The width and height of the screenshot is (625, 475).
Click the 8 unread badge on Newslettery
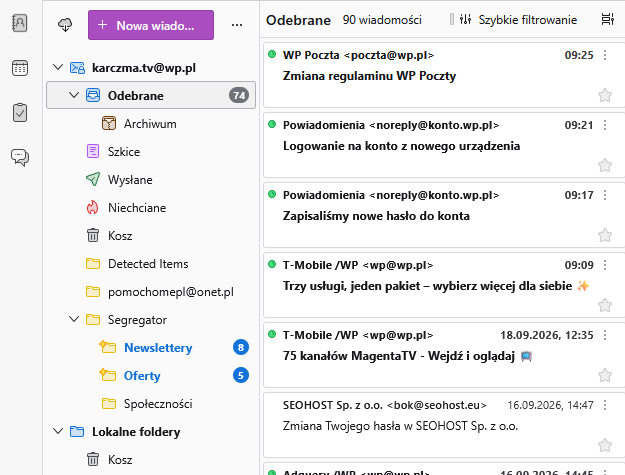click(x=241, y=347)
